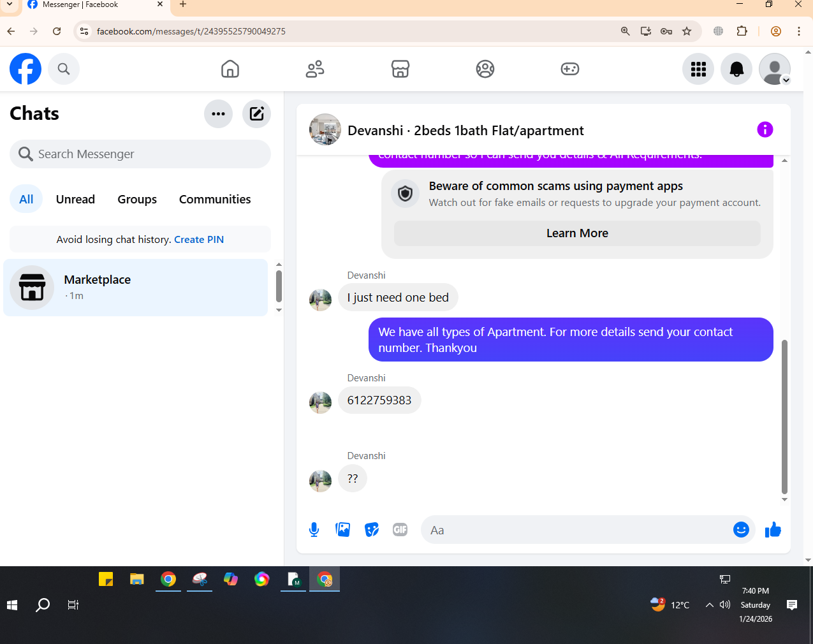Screen dimensions: 813x644
Task: Click the browser back arrow
Action: (11, 31)
